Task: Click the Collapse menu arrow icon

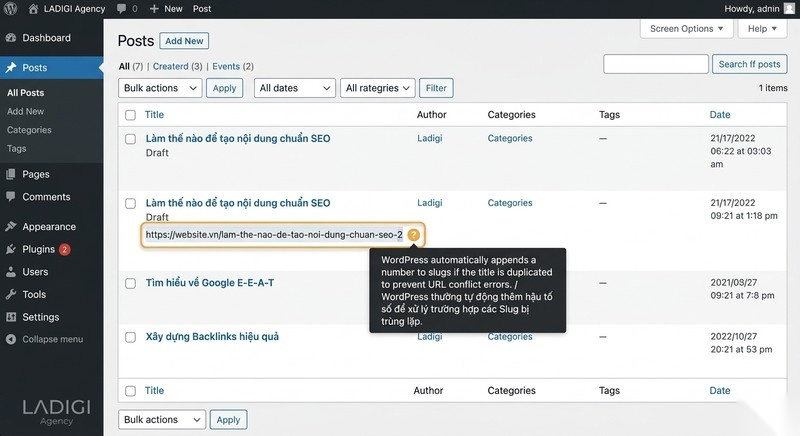Action: [11, 339]
